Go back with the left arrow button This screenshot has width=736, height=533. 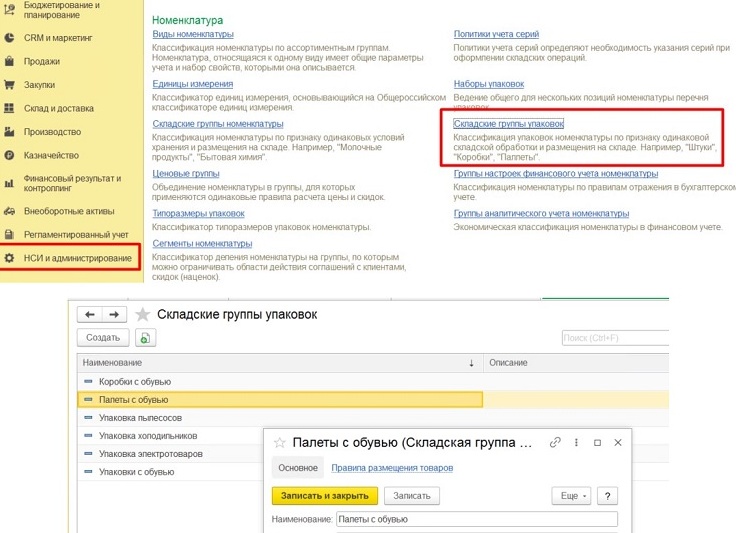[90, 314]
